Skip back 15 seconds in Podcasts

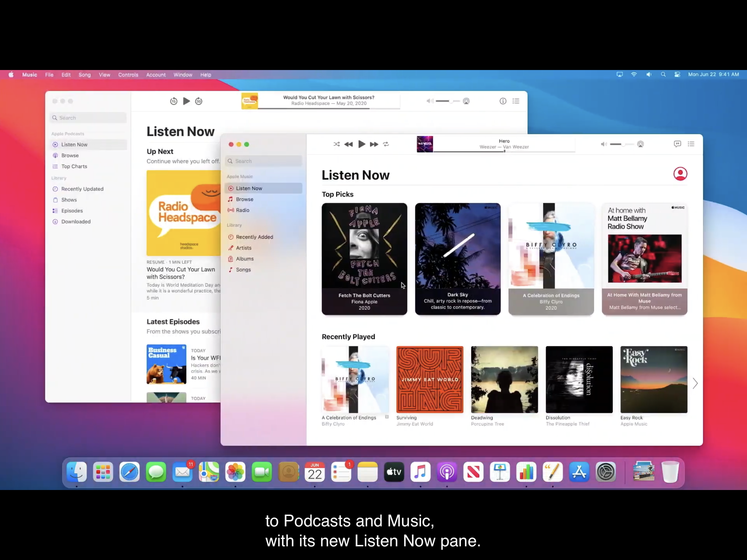point(174,101)
